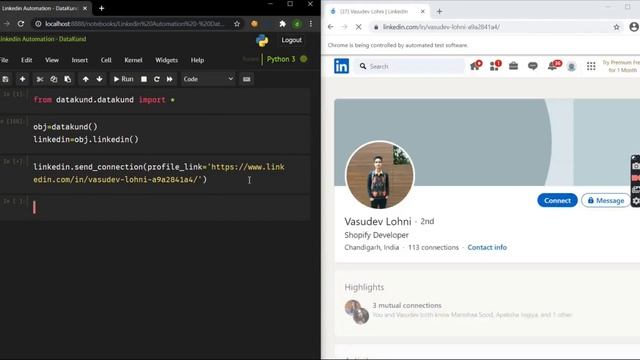Click the LinkedIn logo
The height and width of the screenshot is (360, 640).
pyautogui.click(x=341, y=66)
